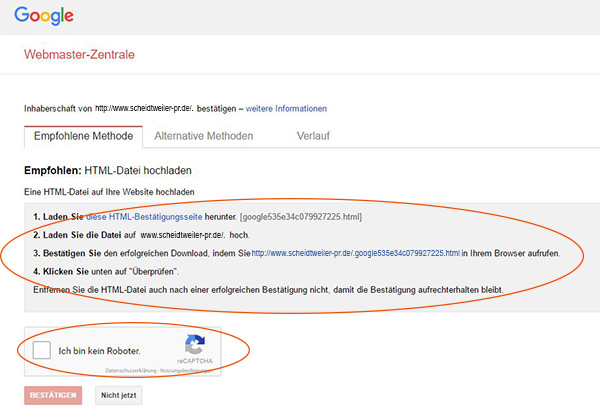Click the Google logo

(x=44, y=16)
